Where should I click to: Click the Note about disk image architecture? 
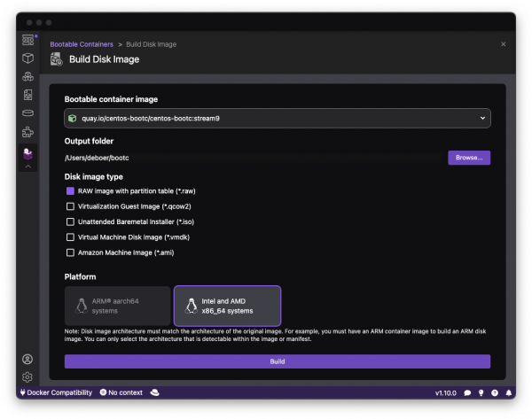pyautogui.click(x=275, y=335)
